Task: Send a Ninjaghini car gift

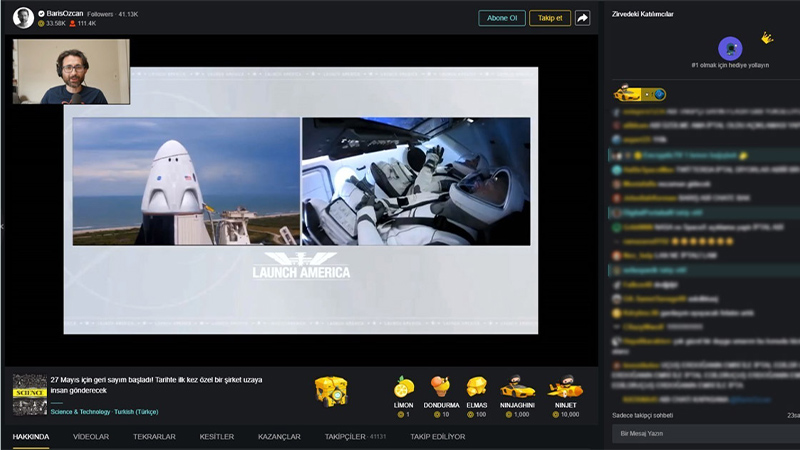Action: 517,396
